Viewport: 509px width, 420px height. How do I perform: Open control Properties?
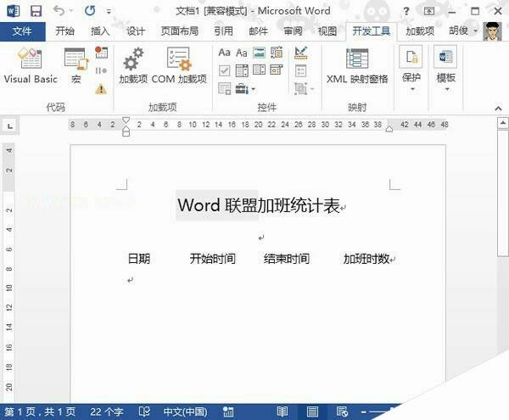301,70
